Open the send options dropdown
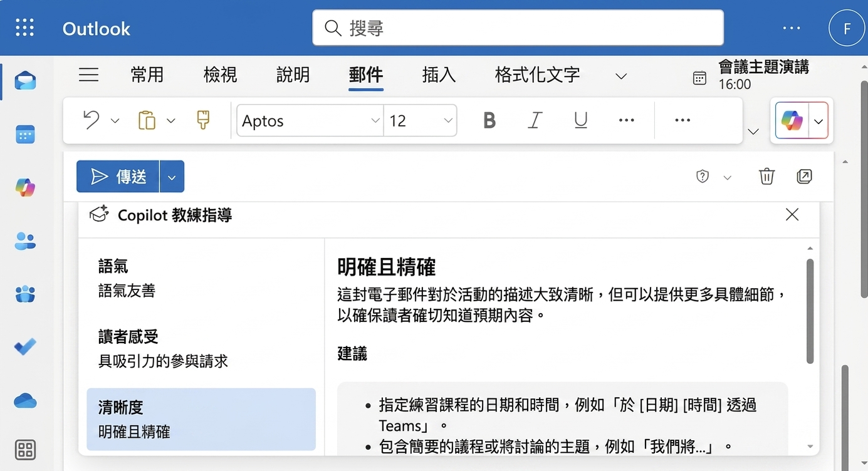This screenshot has width=868, height=471. coord(172,177)
